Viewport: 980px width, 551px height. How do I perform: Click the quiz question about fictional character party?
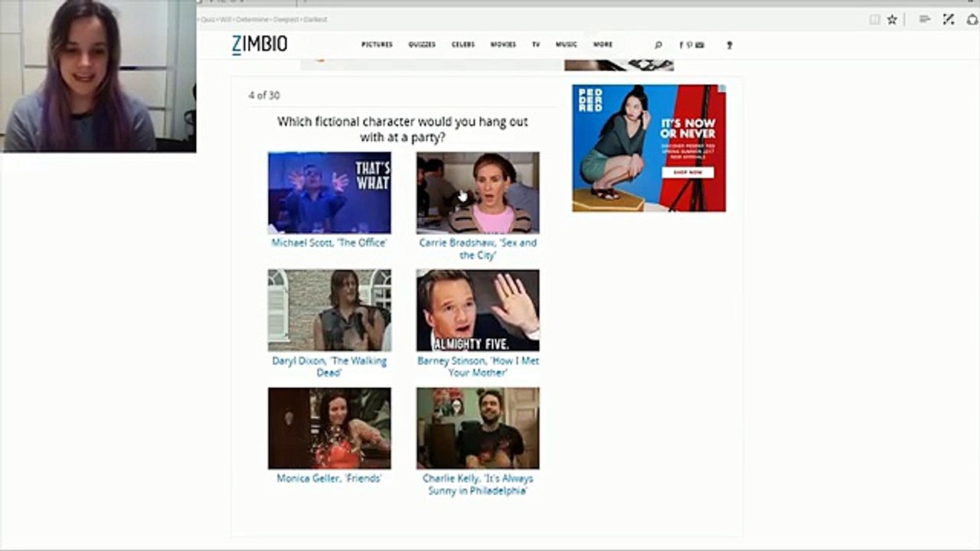[x=403, y=129]
